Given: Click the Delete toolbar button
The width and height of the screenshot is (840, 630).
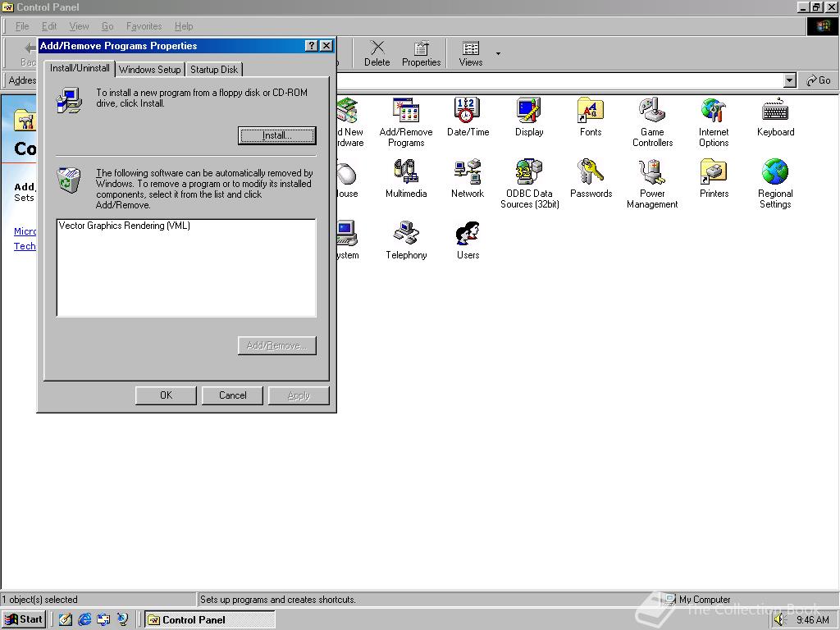Looking at the screenshot, I should coord(377,53).
